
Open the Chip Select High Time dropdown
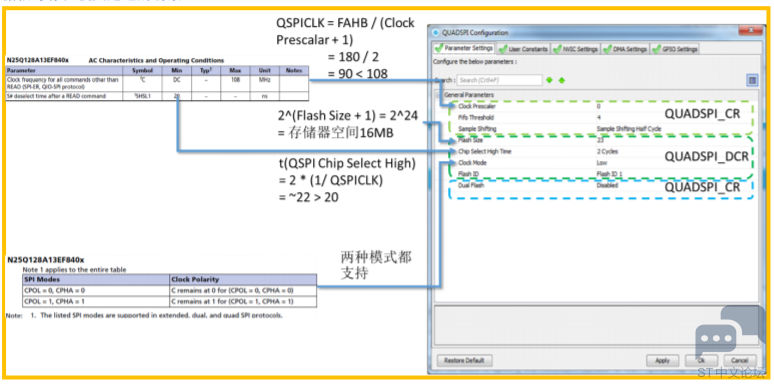(608, 152)
